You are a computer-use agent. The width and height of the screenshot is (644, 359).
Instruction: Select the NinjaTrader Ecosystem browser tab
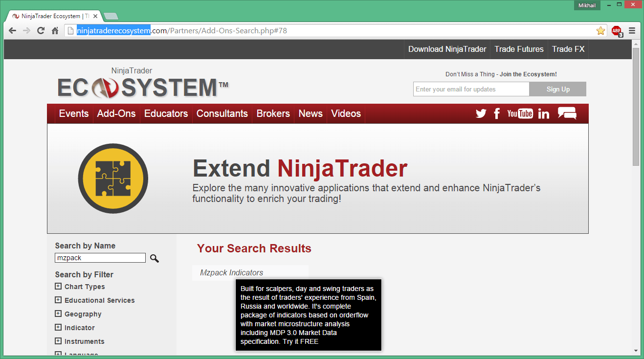pyautogui.click(x=53, y=16)
